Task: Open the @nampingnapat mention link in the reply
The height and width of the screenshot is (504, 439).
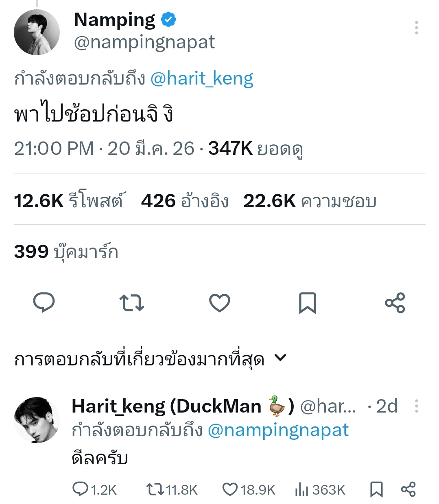Action: pyautogui.click(x=278, y=430)
